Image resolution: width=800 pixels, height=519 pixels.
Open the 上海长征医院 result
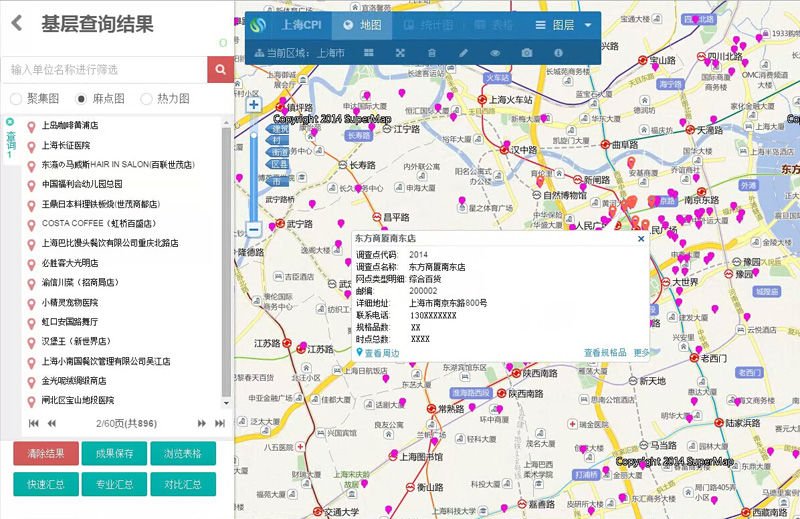point(66,145)
